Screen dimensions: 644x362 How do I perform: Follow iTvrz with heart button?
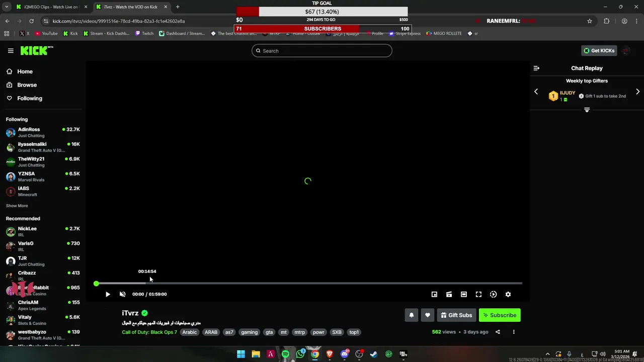[x=428, y=315]
